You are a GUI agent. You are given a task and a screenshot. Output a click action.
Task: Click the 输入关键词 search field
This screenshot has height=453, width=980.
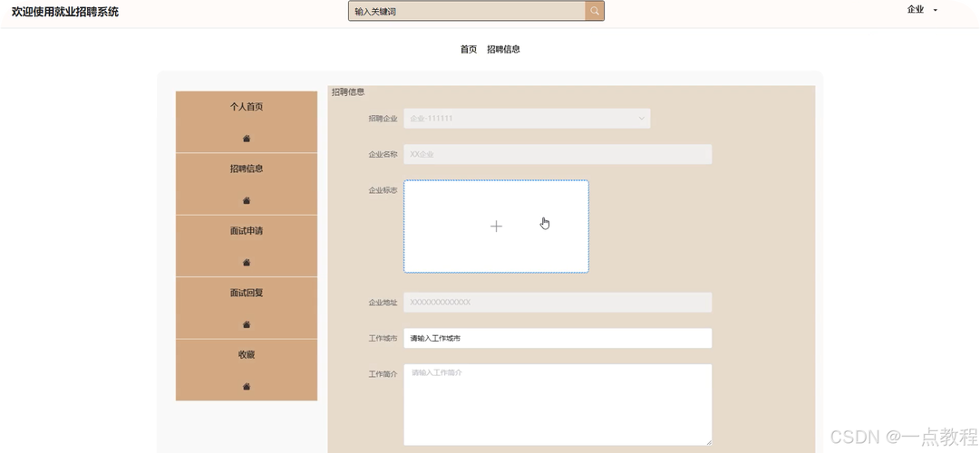[x=466, y=12]
